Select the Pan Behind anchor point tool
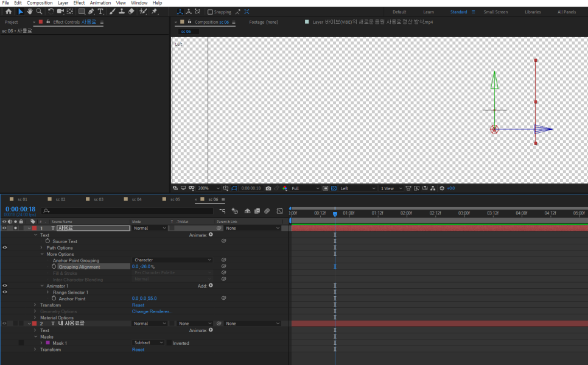 (70, 12)
